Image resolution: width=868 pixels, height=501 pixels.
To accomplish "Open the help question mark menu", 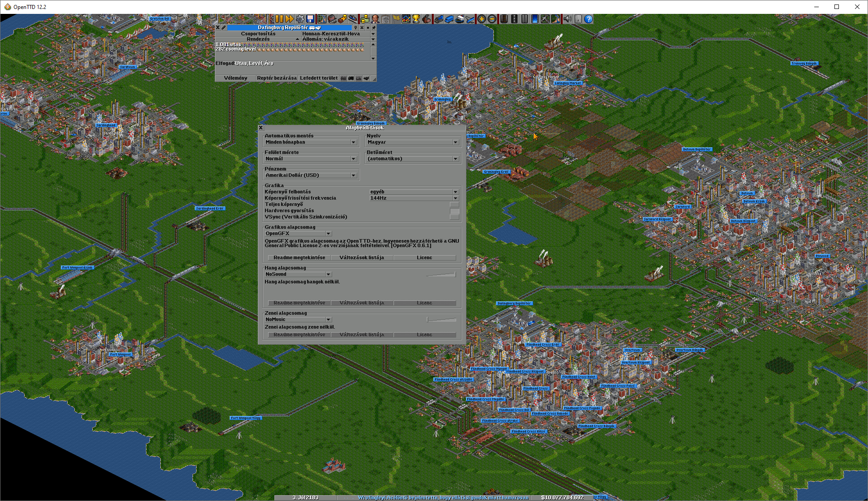I will pos(588,19).
